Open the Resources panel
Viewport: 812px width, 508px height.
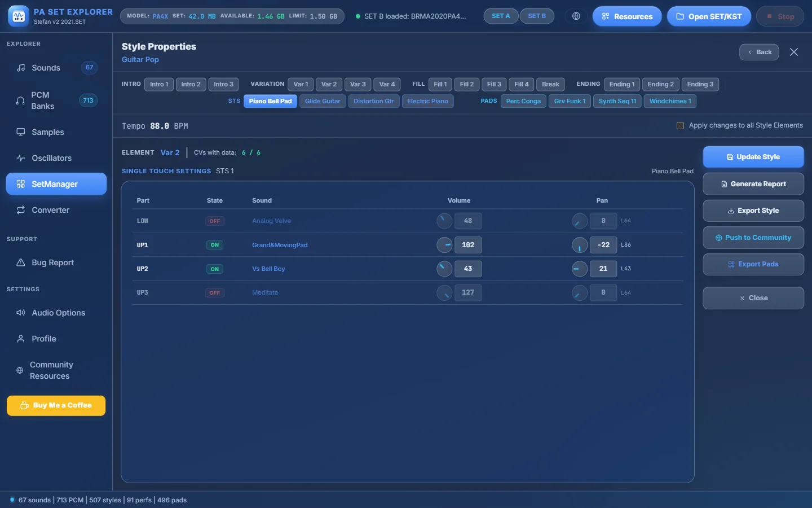pyautogui.click(x=627, y=16)
